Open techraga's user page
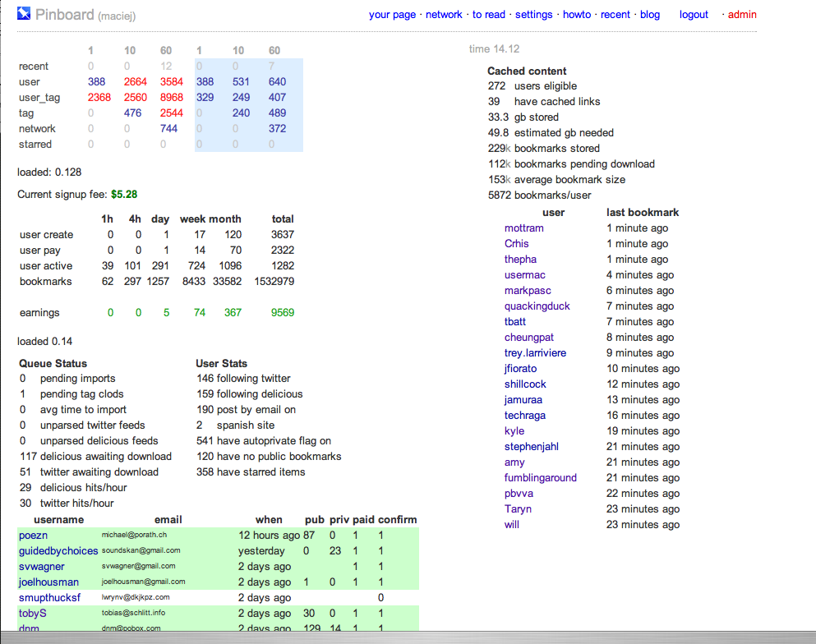This screenshot has height=644, width=816. (x=525, y=415)
